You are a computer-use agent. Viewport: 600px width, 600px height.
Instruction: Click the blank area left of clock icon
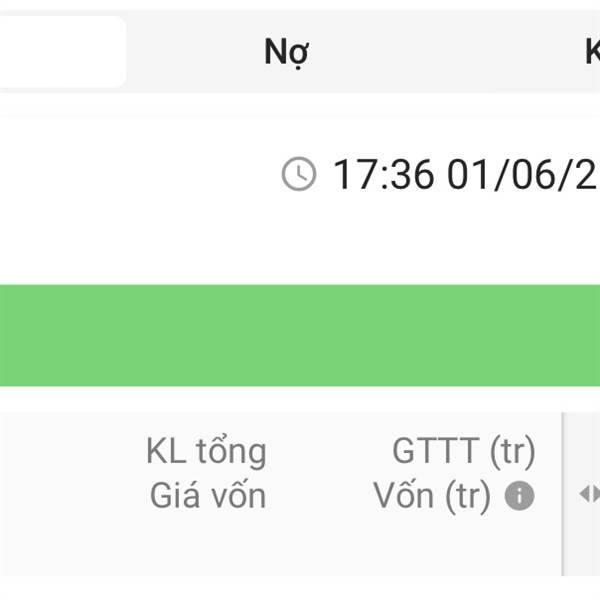[x=138, y=174]
